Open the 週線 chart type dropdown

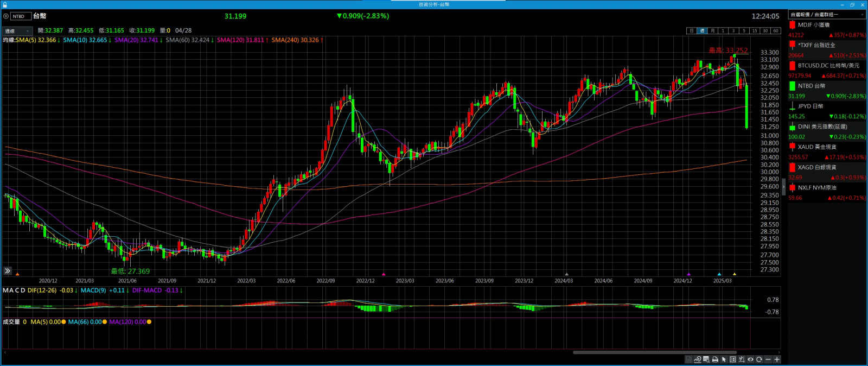click(x=17, y=31)
